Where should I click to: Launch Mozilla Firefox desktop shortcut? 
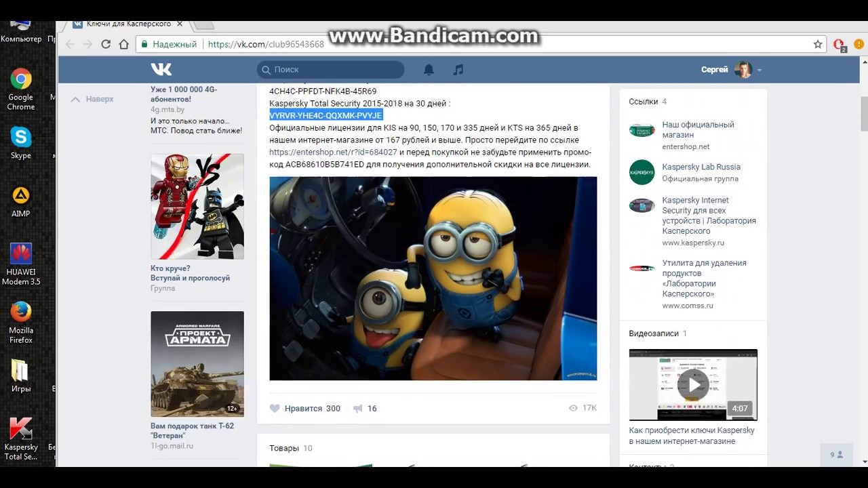pyautogui.click(x=21, y=323)
